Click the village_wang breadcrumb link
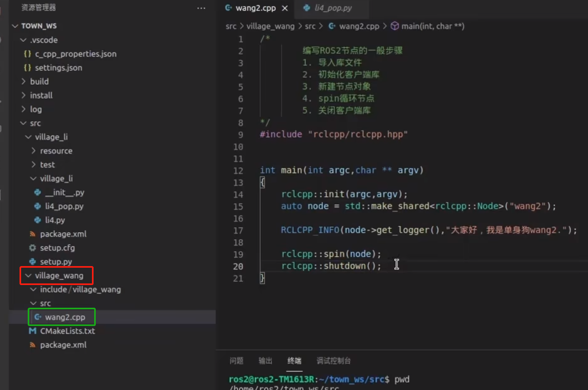This screenshot has width=588, height=390. pyautogui.click(x=270, y=26)
